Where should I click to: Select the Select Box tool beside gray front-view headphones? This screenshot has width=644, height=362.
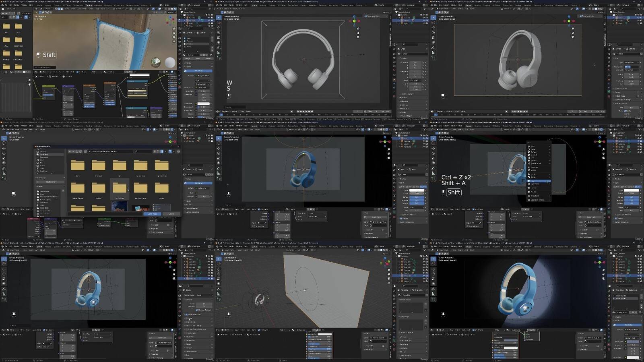click(x=219, y=17)
